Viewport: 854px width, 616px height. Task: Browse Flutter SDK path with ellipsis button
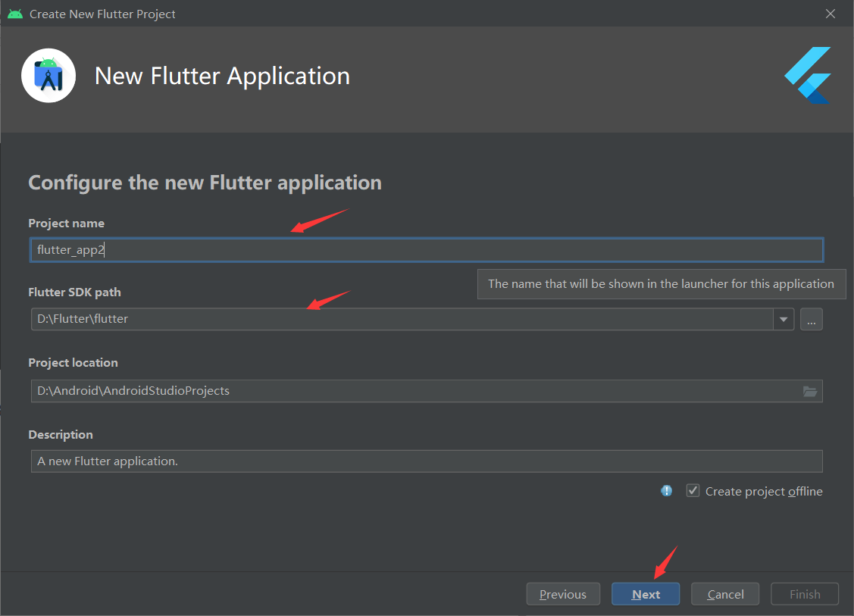coord(811,319)
